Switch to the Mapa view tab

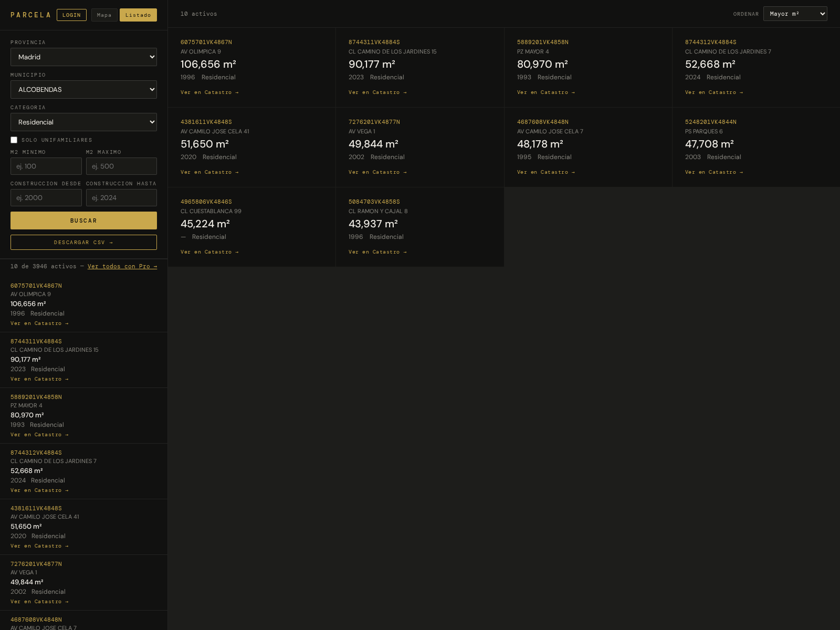point(104,15)
